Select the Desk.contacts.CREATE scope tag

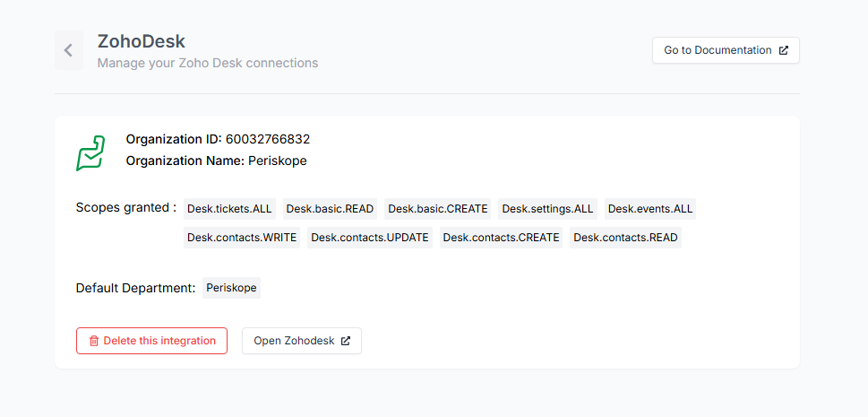coord(501,238)
